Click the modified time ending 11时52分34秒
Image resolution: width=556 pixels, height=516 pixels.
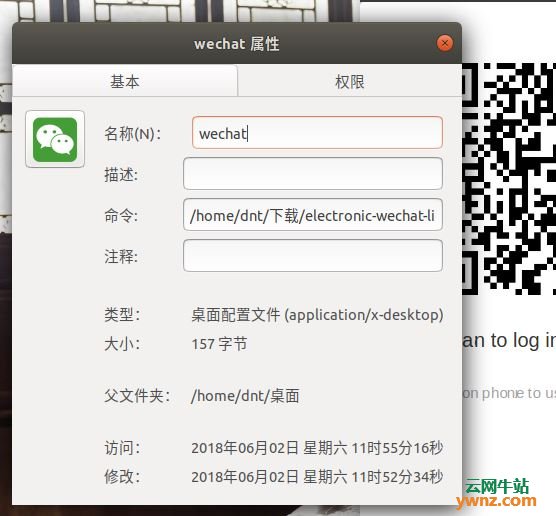click(317, 477)
